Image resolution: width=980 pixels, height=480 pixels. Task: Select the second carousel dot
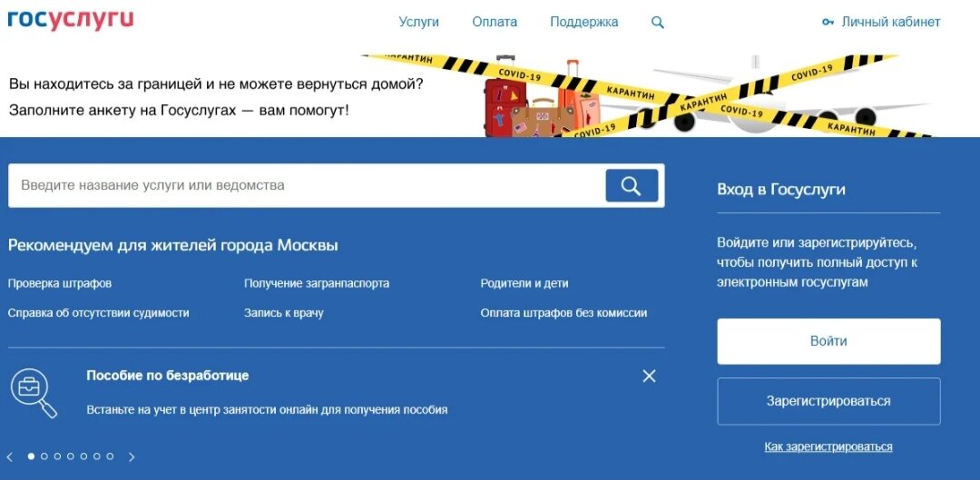44,456
